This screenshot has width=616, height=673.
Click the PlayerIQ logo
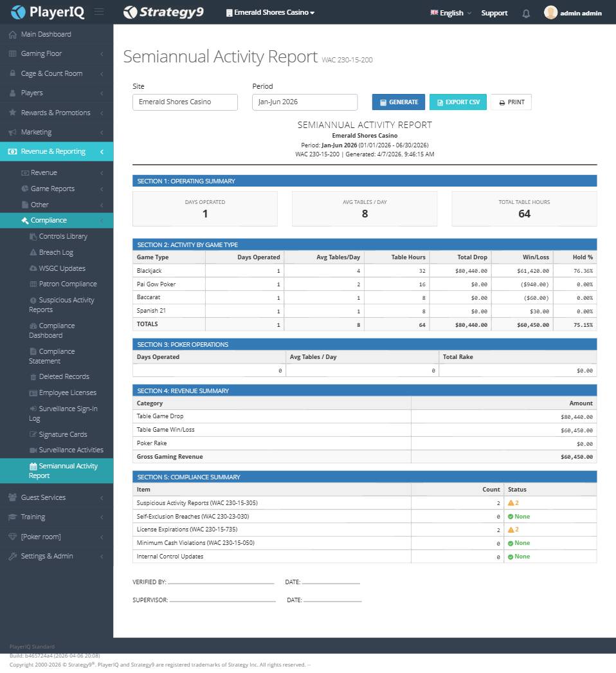(x=47, y=12)
